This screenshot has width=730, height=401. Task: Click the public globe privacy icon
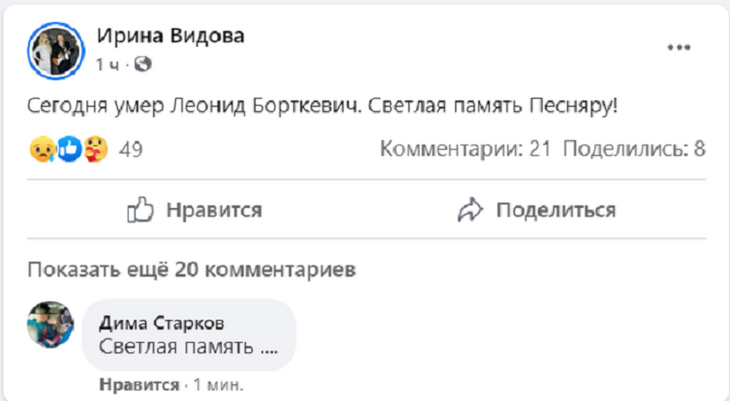(143, 65)
